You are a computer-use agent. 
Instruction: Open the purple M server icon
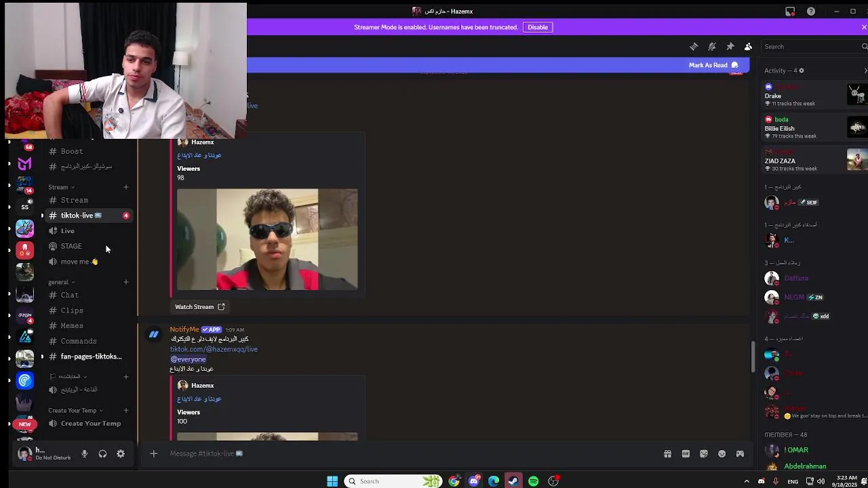coord(24,163)
